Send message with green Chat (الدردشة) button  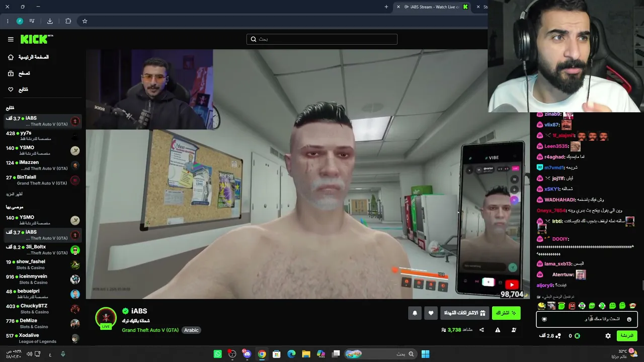626,336
